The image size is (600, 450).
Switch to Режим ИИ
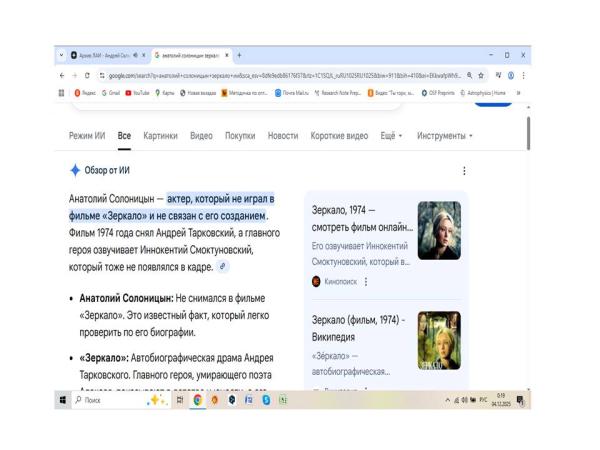[87, 135]
